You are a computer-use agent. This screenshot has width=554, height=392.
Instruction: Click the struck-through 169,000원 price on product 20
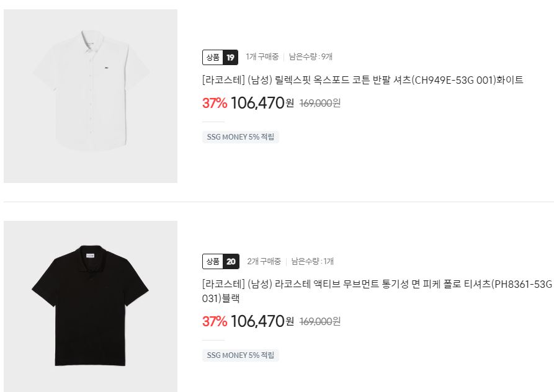click(x=320, y=321)
